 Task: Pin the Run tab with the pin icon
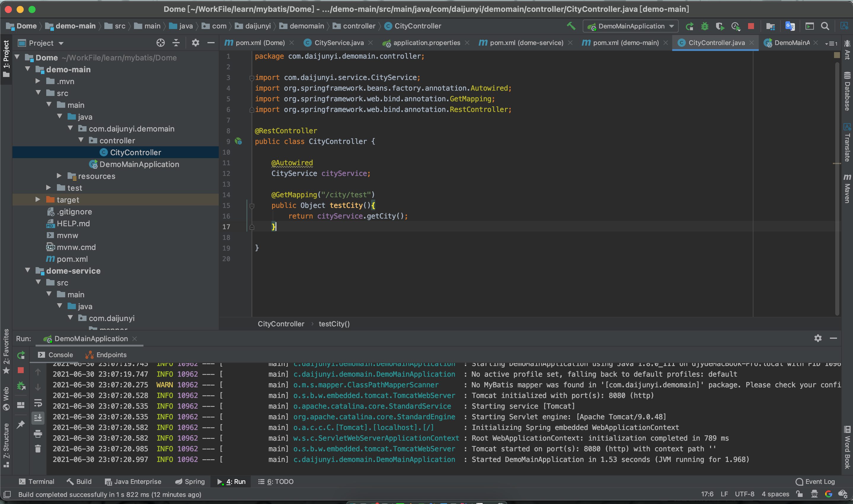click(21, 425)
